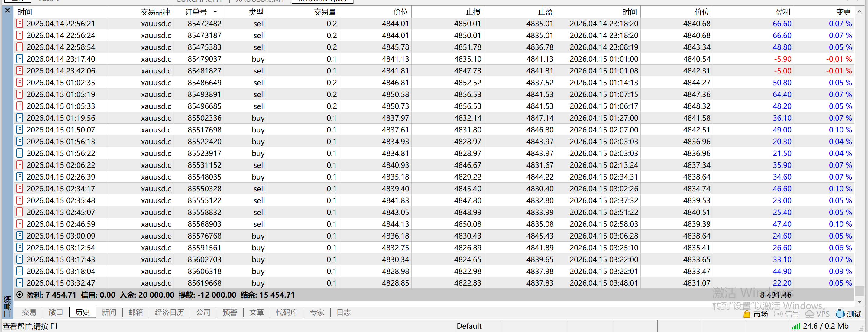Click sell order icon for order 85486649

tap(20, 82)
